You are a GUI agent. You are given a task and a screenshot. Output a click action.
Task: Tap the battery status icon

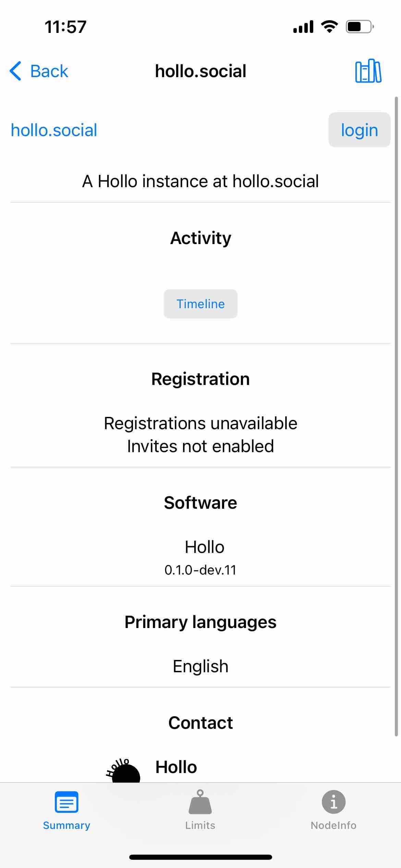coord(360,26)
